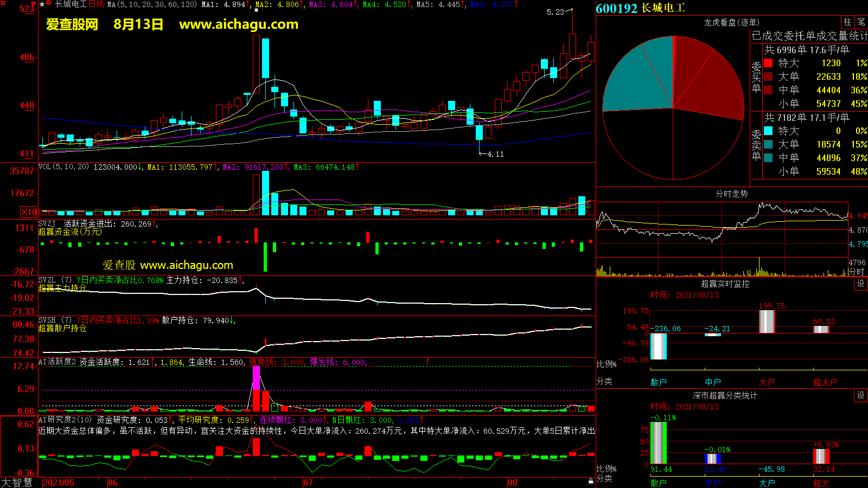Click the 日线 period label
The width and height of the screenshot is (868, 488).
click(x=96, y=4)
